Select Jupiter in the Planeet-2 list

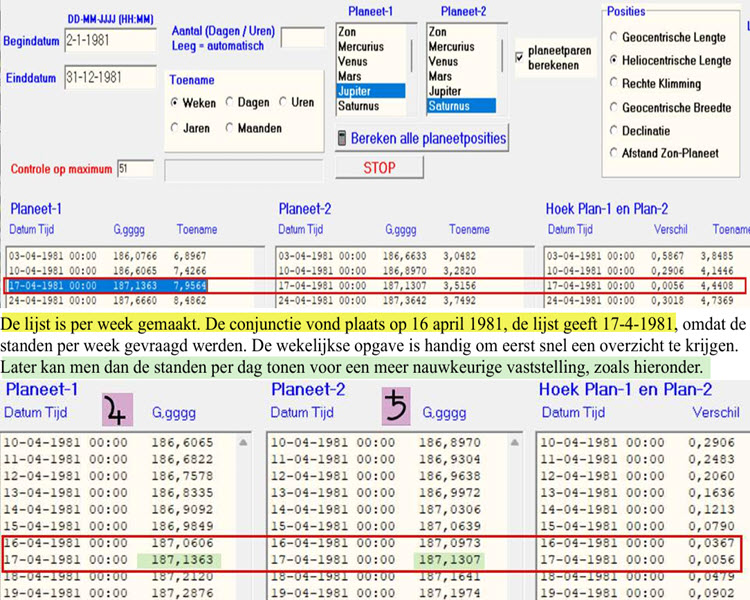pyautogui.click(x=462, y=91)
